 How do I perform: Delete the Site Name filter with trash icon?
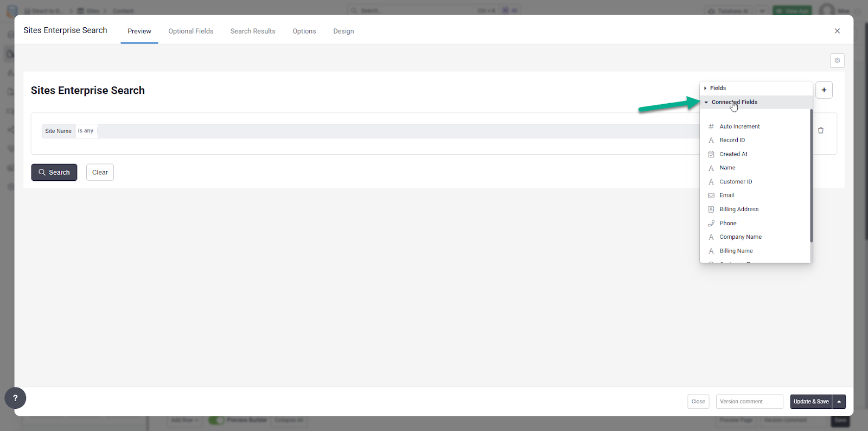(820, 130)
